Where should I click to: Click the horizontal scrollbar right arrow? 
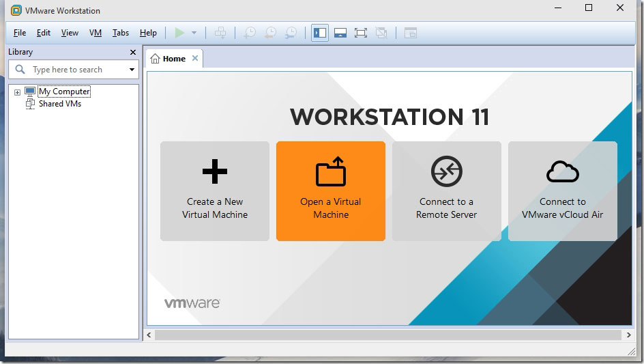628,335
